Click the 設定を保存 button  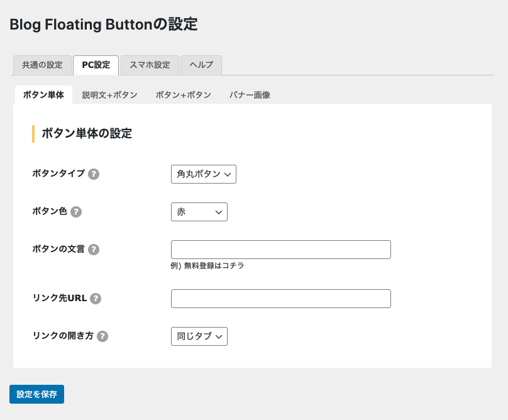point(36,394)
